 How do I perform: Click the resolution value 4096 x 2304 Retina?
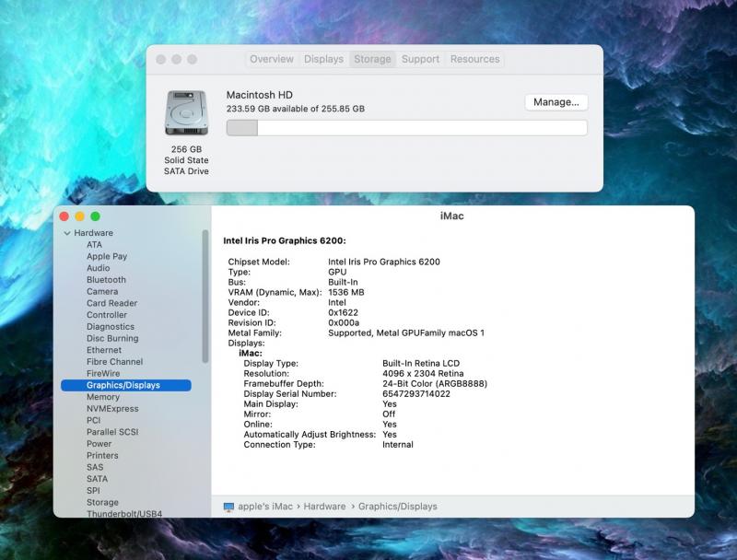click(x=423, y=374)
